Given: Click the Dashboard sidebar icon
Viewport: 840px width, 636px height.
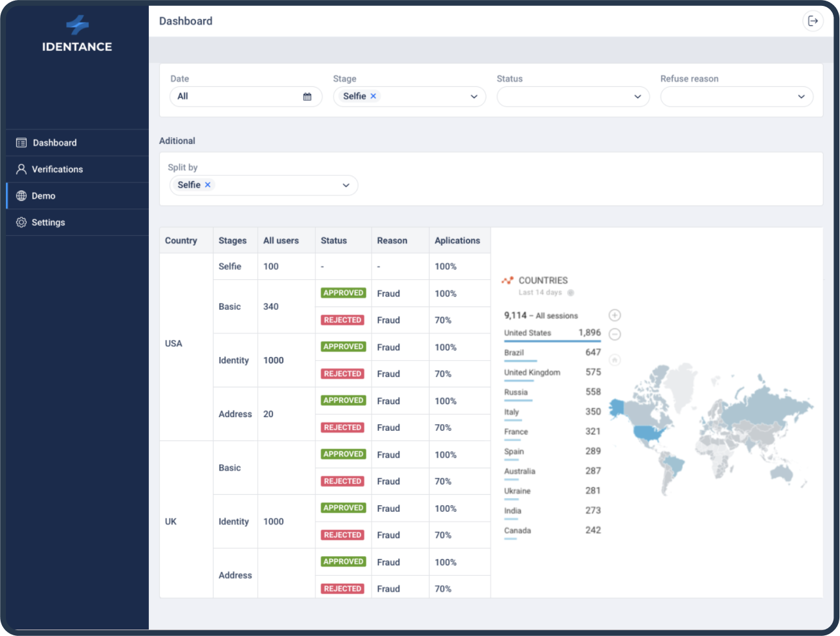Looking at the screenshot, I should pyautogui.click(x=22, y=142).
